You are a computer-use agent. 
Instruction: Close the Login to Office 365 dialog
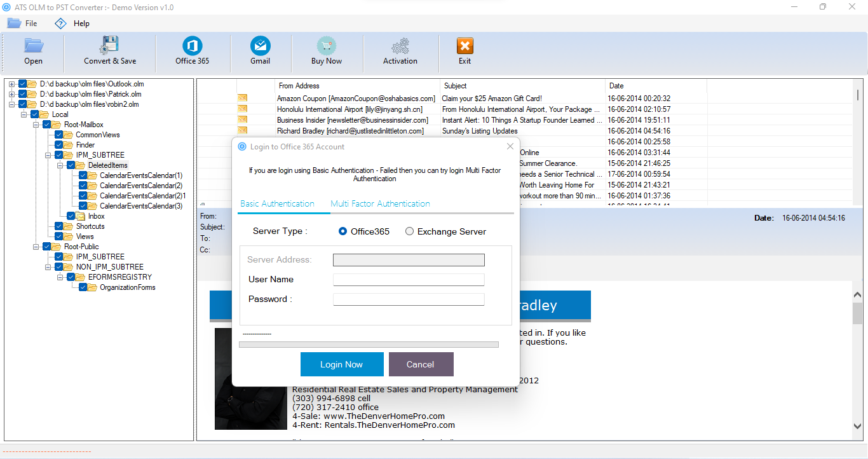(510, 146)
